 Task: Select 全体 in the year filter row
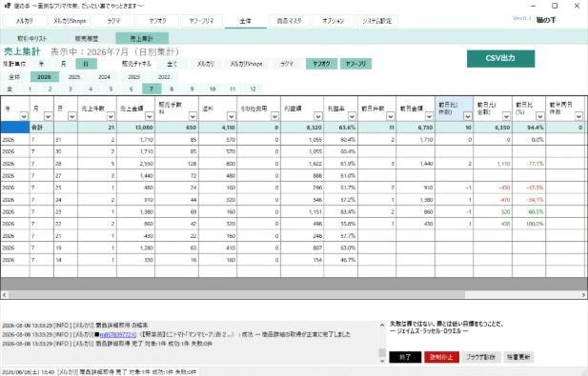[14, 77]
